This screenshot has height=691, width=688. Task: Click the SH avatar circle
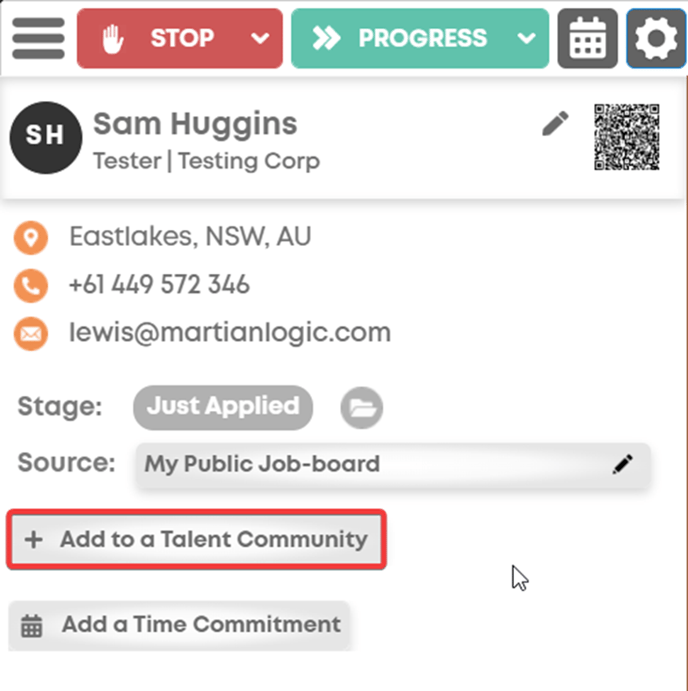click(46, 137)
